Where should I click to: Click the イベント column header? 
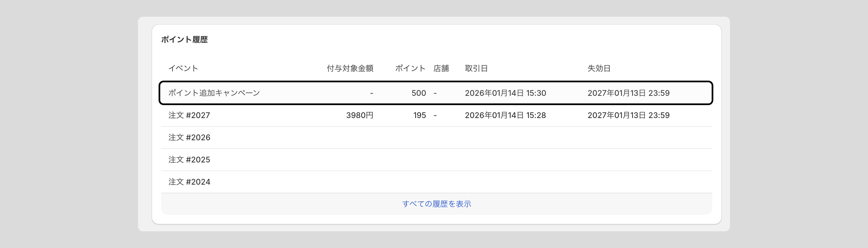(x=183, y=68)
